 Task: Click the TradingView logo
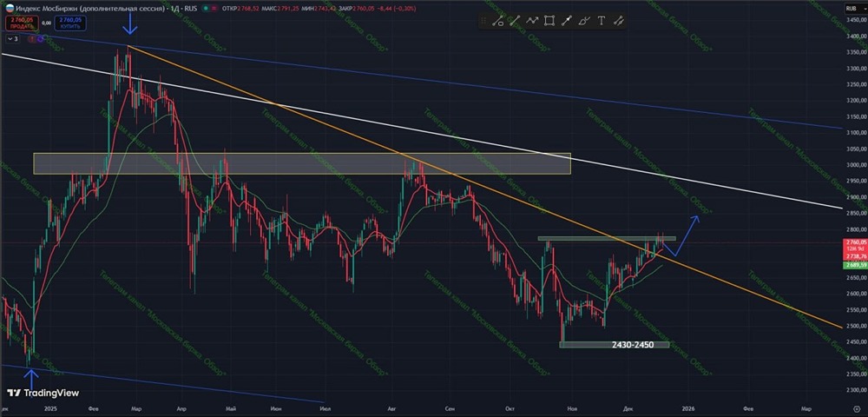point(43,393)
